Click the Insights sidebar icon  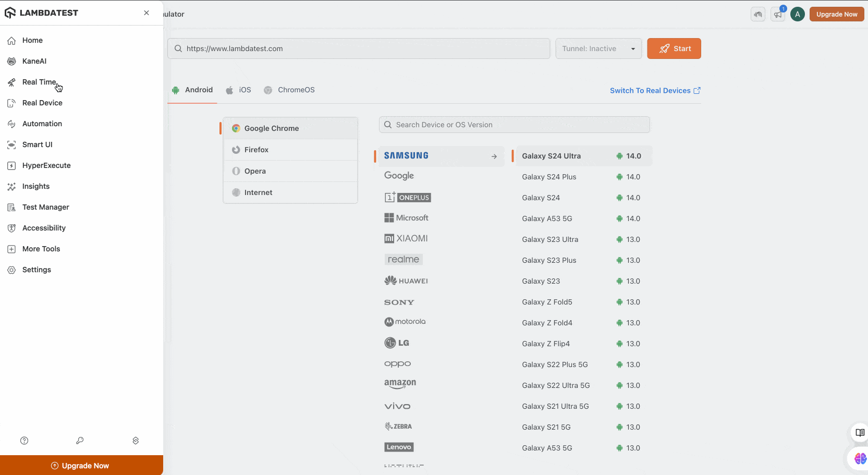click(11, 187)
